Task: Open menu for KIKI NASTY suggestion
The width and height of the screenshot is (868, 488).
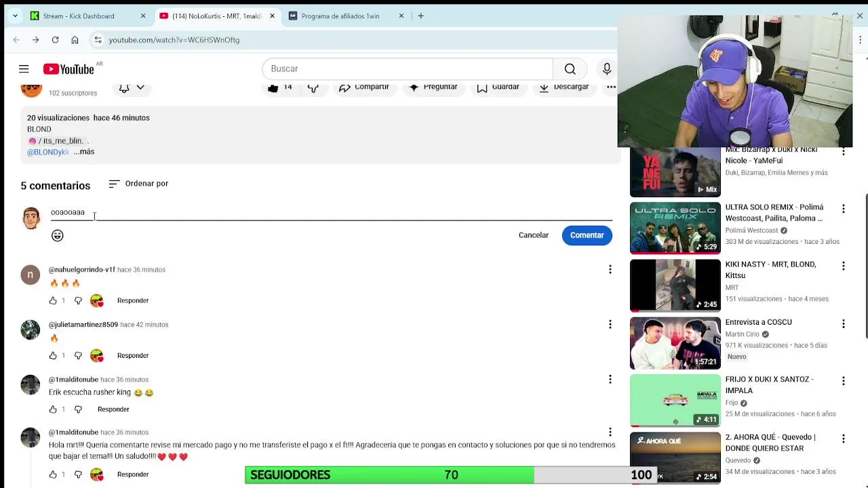Action: [x=844, y=266]
